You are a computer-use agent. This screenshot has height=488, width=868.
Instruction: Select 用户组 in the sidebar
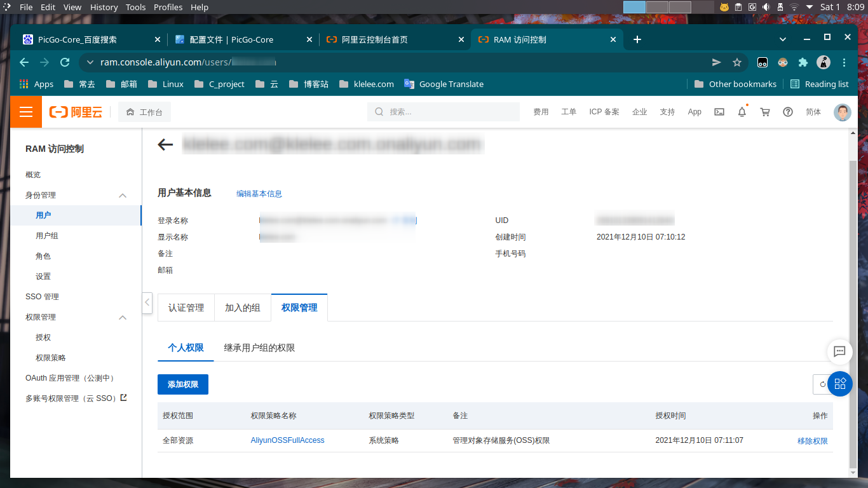tap(47, 236)
